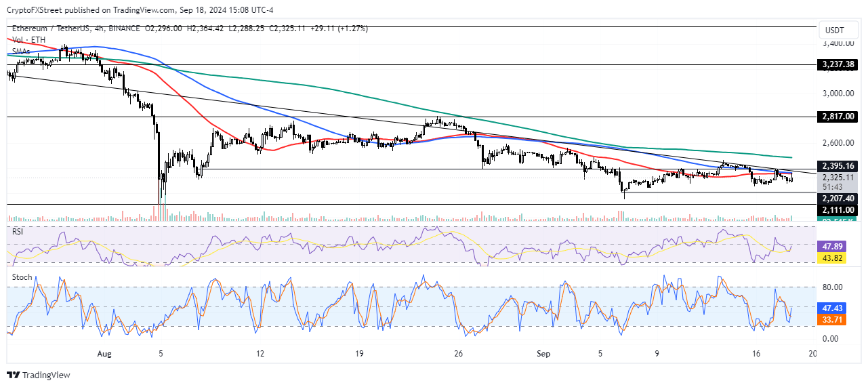Click the open value O2,296.00

163,28
